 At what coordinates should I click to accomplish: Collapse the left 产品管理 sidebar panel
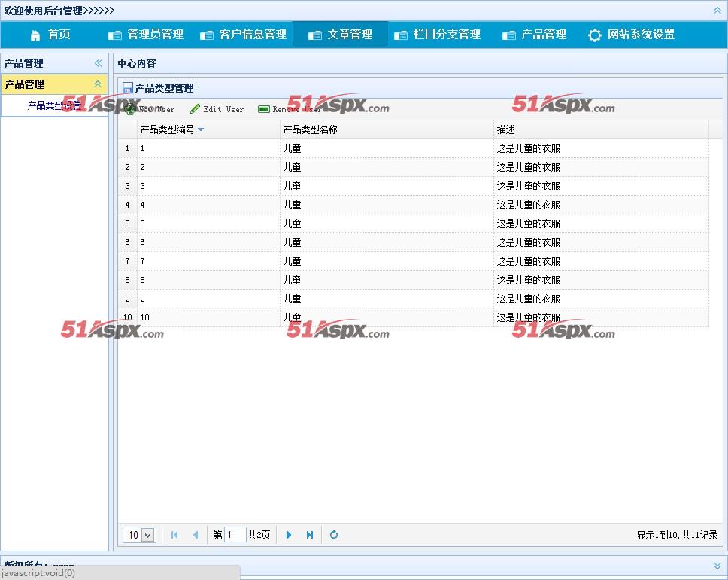click(x=98, y=63)
